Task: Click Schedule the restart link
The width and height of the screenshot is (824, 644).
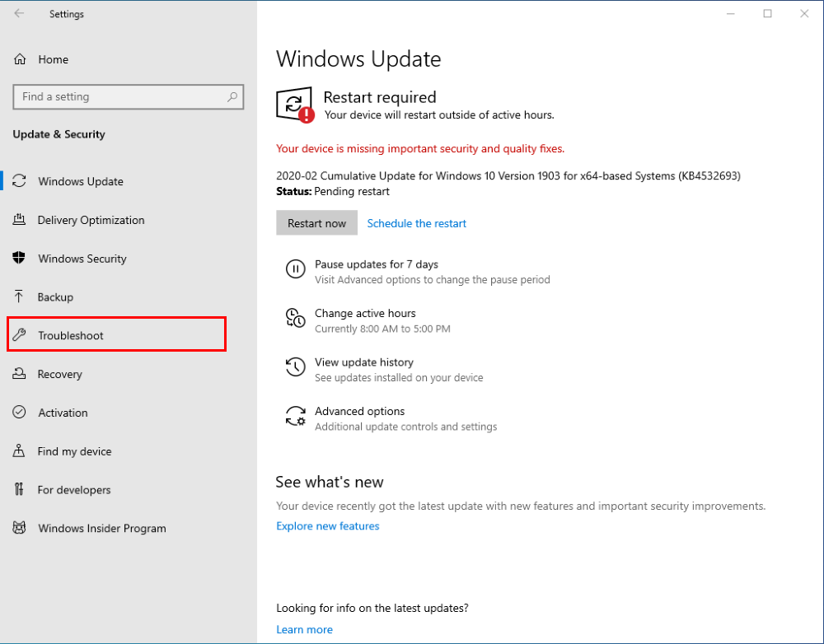Action: 416,223
